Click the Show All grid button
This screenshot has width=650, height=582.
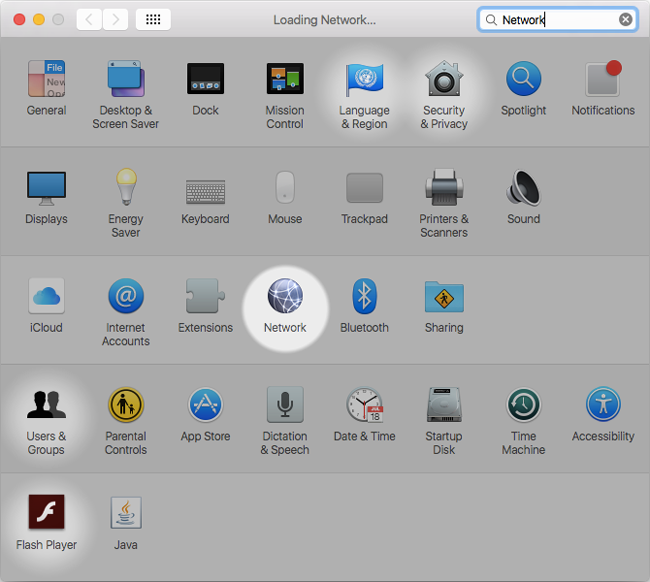click(x=153, y=19)
